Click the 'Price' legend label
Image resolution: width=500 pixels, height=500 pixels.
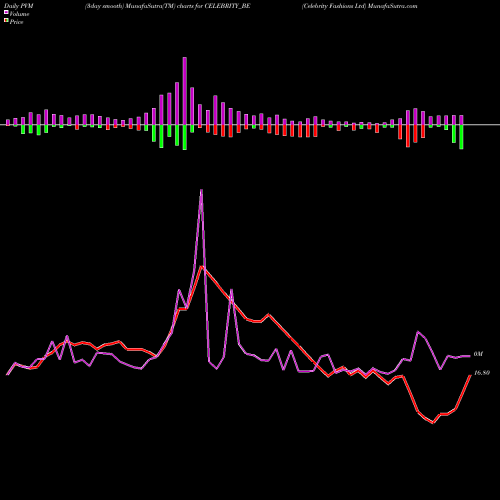tap(16, 22)
